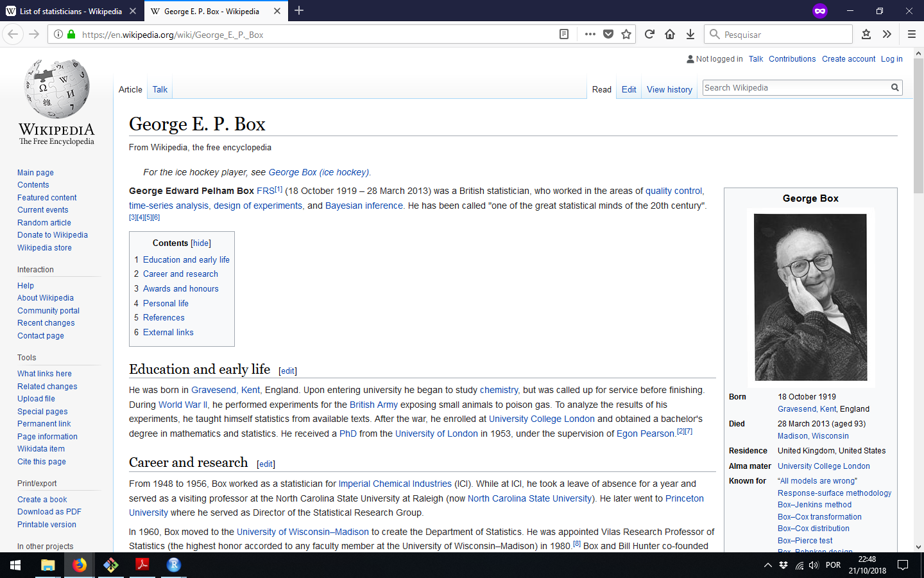The width and height of the screenshot is (924, 578).
Task: Show hidden system tray icons
Action: point(767,565)
